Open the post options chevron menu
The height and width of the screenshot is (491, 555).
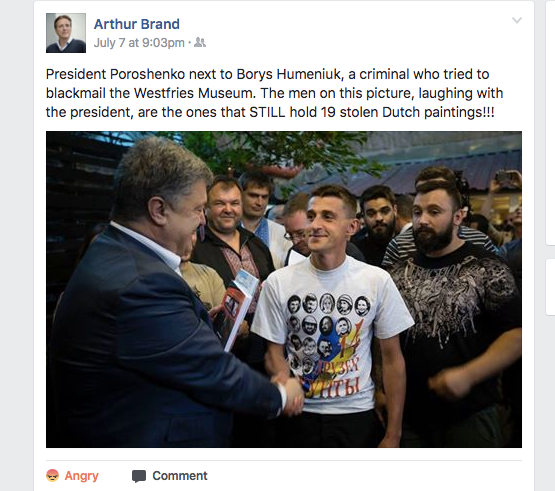click(517, 20)
